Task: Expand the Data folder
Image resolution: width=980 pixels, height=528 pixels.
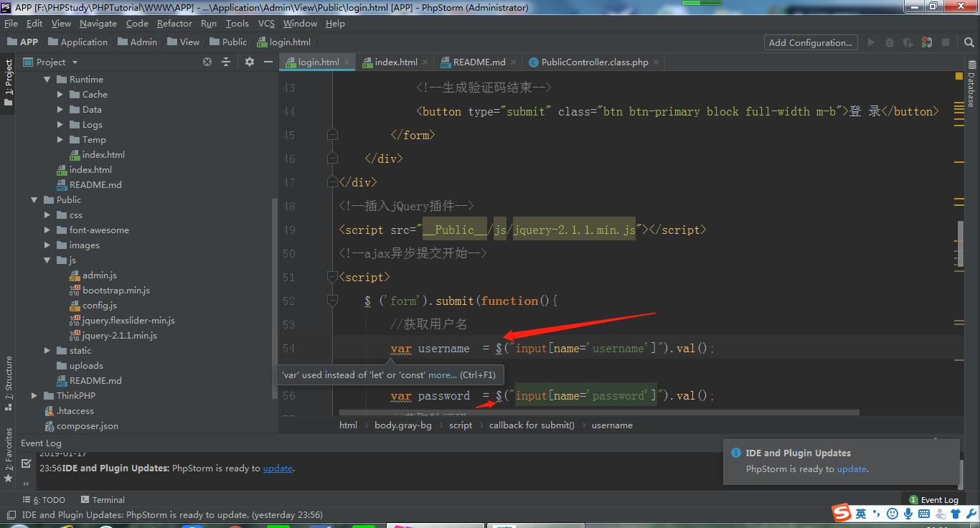Action: (x=60, y=110)
